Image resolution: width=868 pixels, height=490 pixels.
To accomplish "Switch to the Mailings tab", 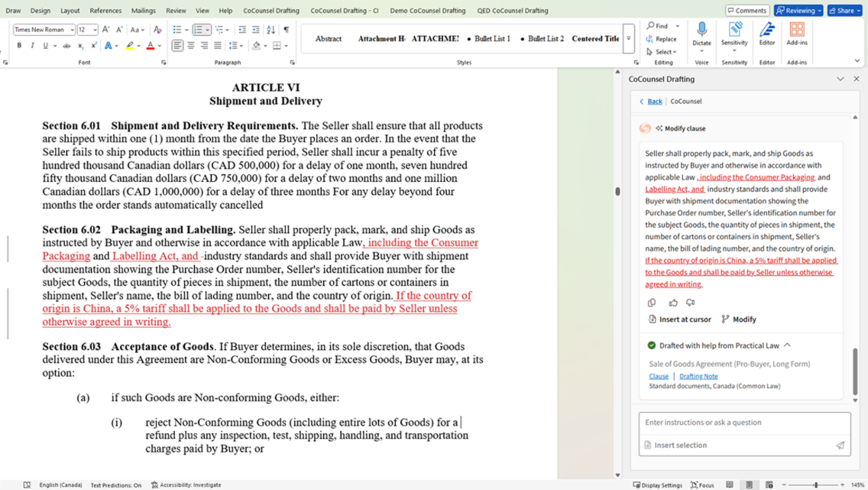I will click(144, 11).
